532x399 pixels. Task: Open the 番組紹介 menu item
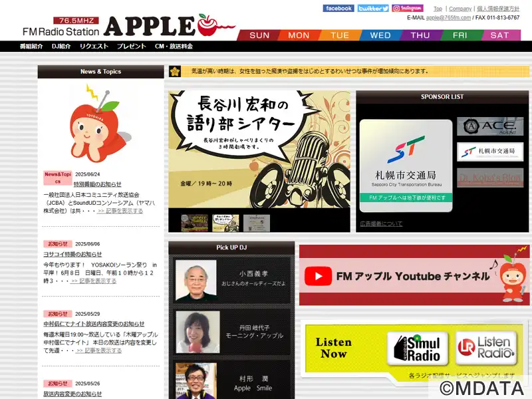[x=31, y=46]
